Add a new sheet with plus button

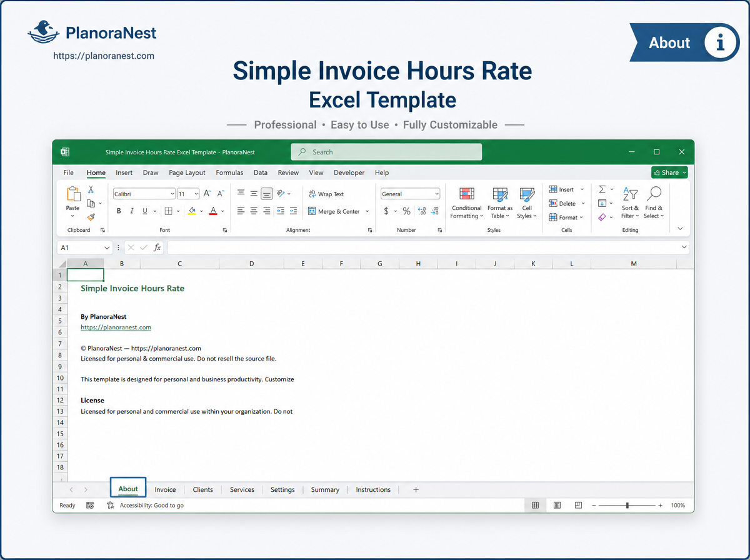click(416, 489)
